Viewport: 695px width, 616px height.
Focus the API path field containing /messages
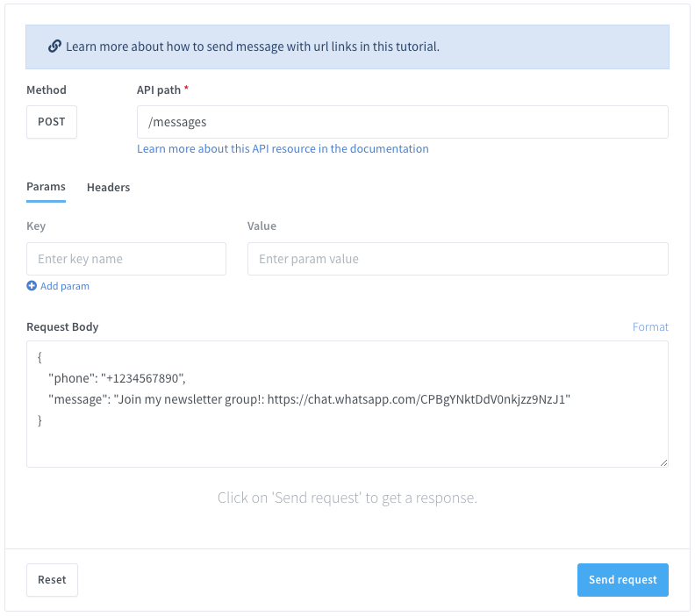point(402,122)
